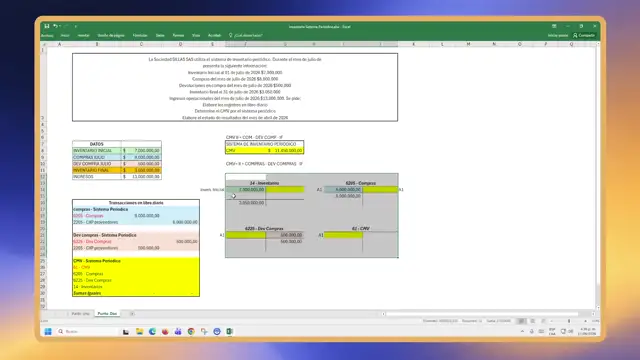Click the zoom slider handle

coord(569,321)
